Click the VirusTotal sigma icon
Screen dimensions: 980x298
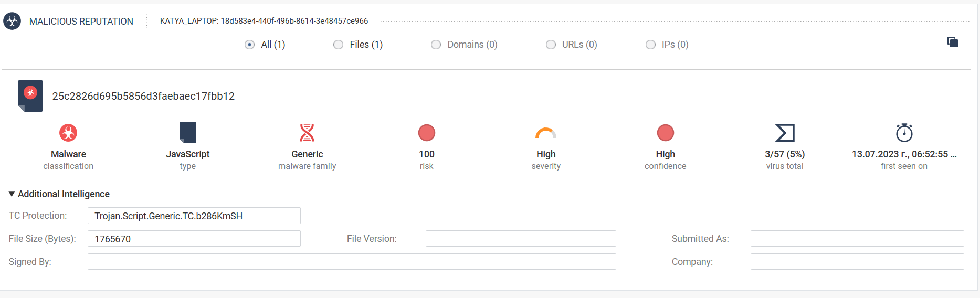[785, 133]
